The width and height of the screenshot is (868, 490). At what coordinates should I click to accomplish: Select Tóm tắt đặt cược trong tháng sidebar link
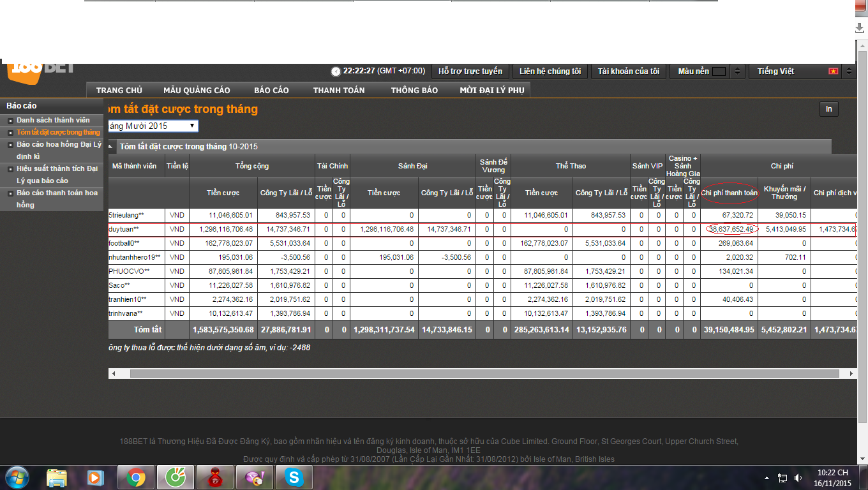point(58,132)
